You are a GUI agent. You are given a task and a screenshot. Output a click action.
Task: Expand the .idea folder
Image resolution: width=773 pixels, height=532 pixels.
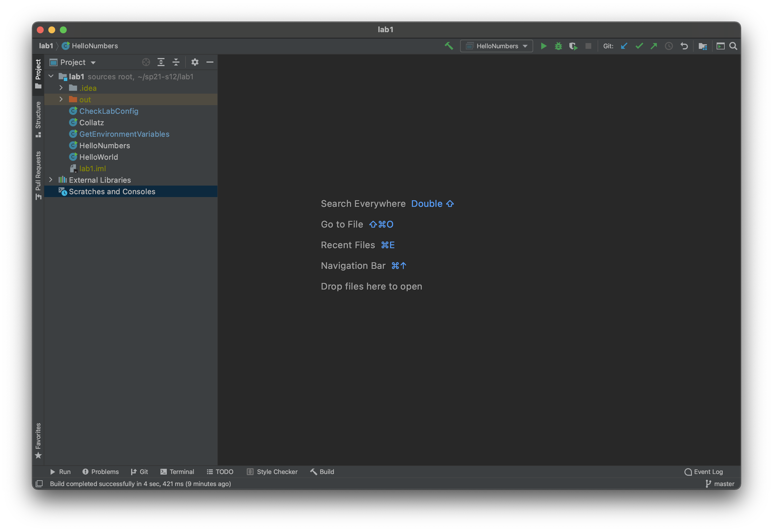pyautogui.click(x=61, y=88)
